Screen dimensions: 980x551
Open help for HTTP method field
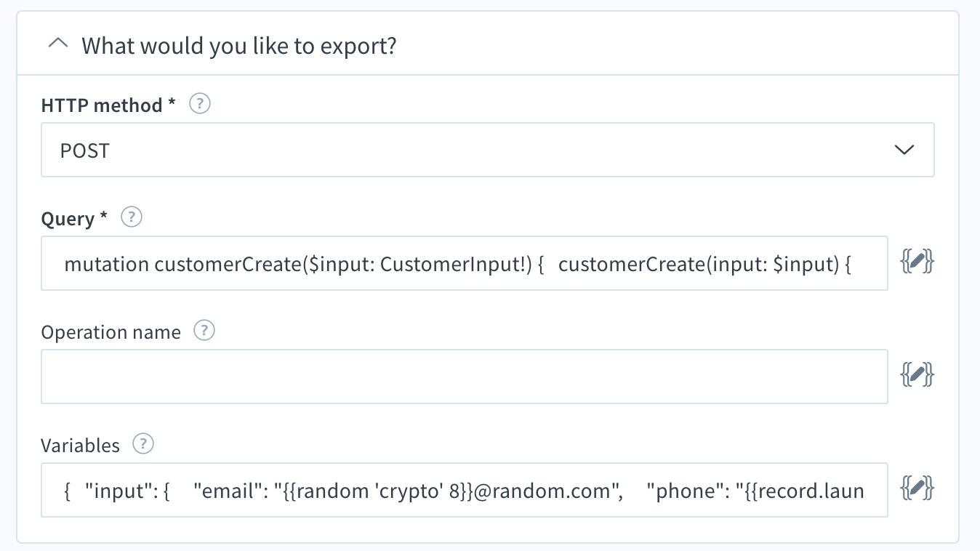tap(200, 105)
